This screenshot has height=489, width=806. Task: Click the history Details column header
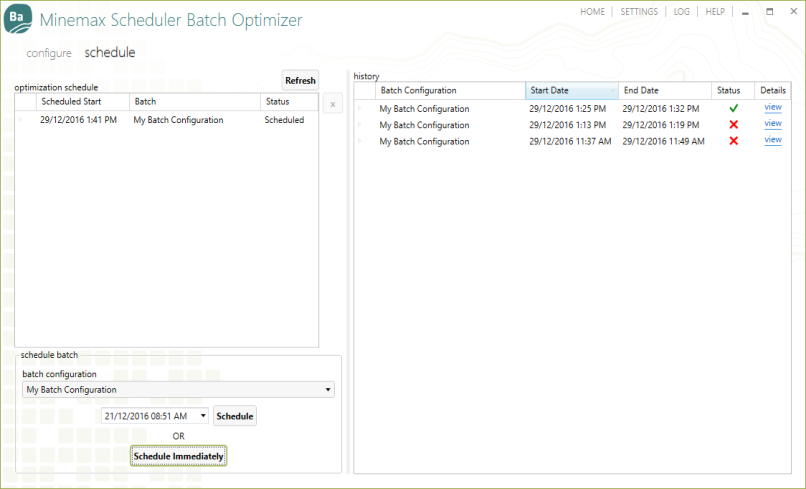[x=773, y=90]
